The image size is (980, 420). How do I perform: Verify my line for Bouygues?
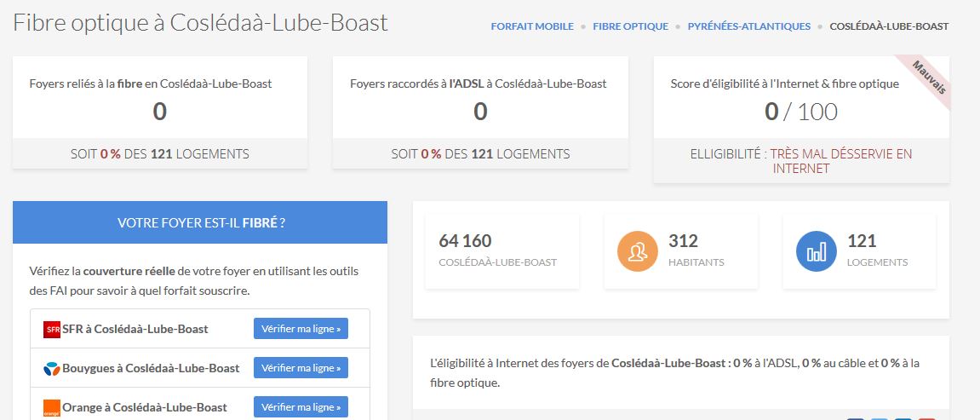coord(301,368)
